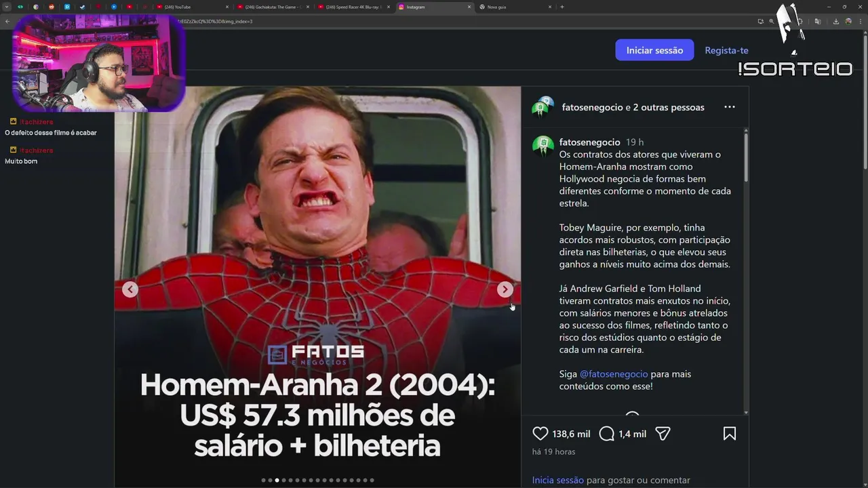Viewport: 868px width, 488px height.
Task: Open fatosenegocio profile avatar in post header
Action: [x=542, y=107]
